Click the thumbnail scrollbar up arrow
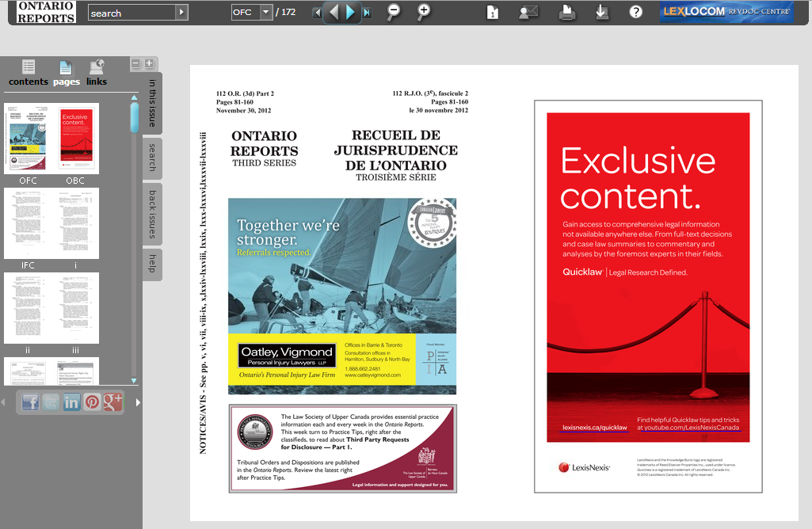812x529 pixels. pos(134,97)
